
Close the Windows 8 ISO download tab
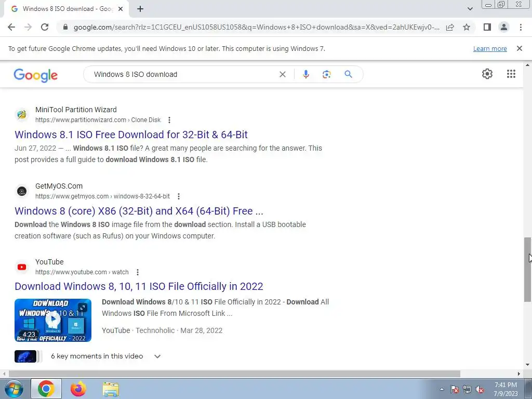click(x=121, y=9)
